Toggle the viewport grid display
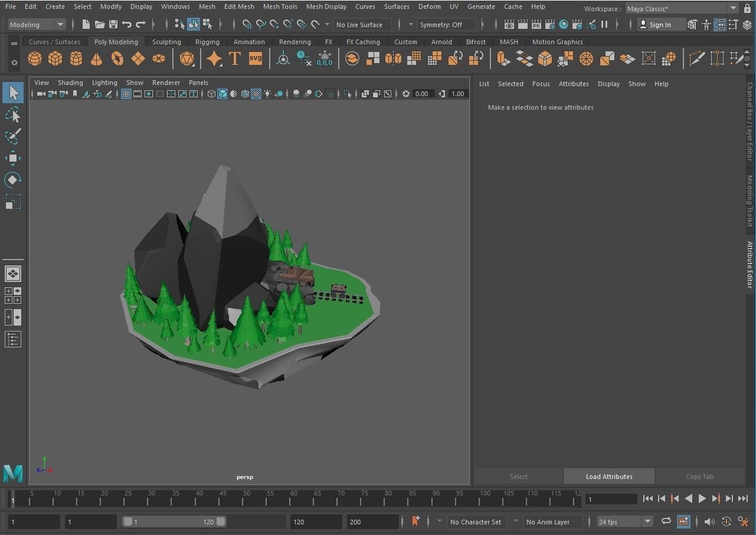 pos(126,94)
